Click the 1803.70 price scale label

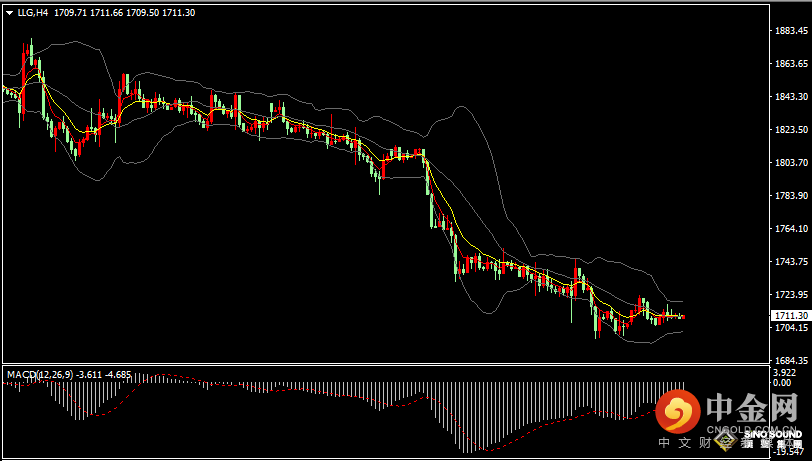point(791,163)
